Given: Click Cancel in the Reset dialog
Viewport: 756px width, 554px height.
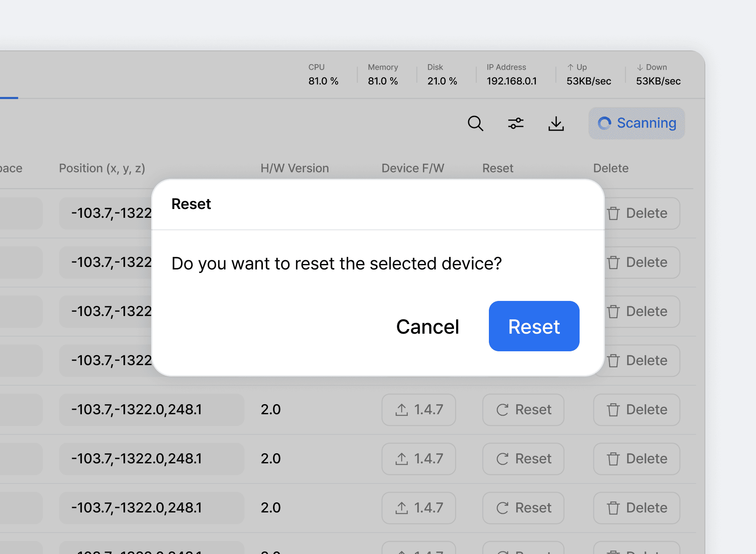Looking at the screenshot, I should (x=427, y=327).
